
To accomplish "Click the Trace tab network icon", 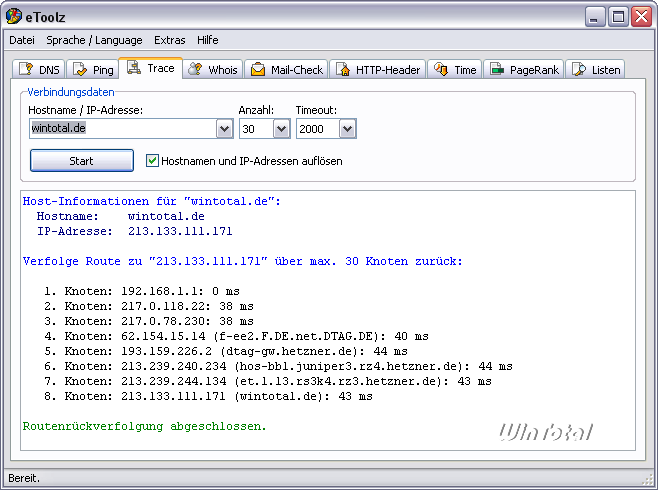I will [134, 67].
